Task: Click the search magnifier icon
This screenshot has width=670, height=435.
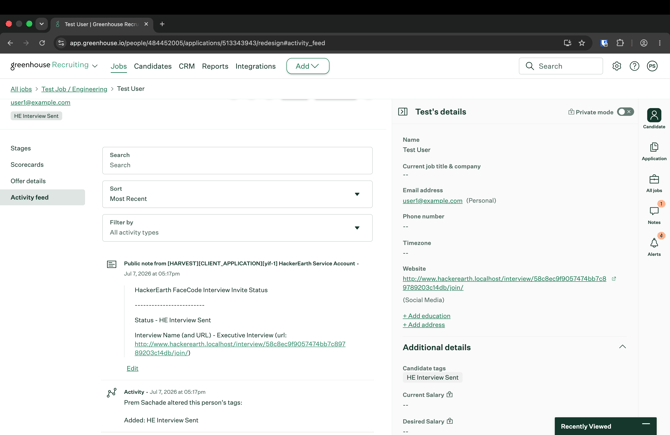Action: click(x=529, y=66)
